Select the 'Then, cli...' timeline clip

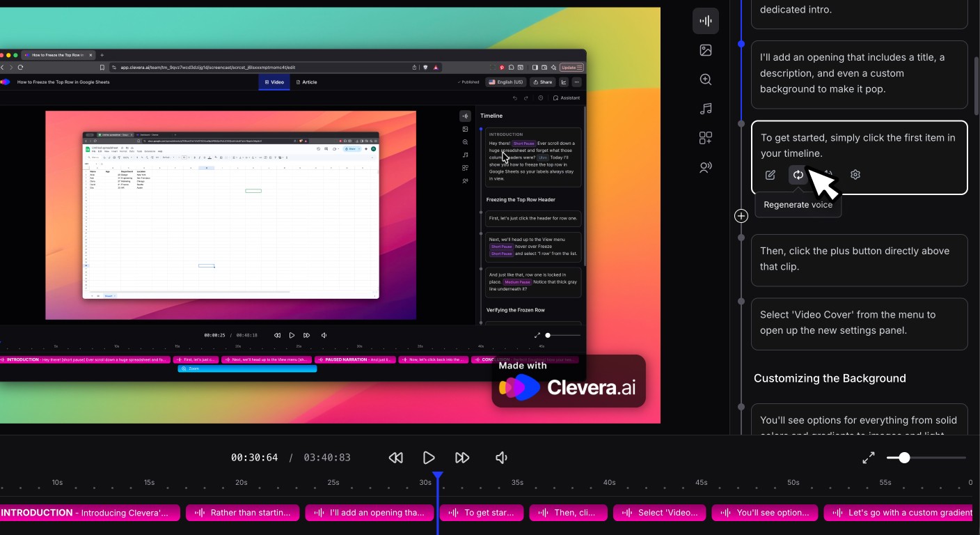coord(569,513)
